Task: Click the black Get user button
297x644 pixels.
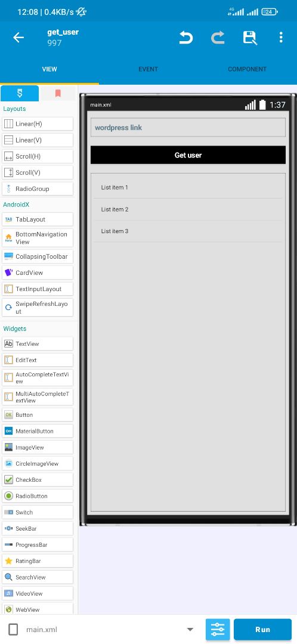Action: pos(188,155)
